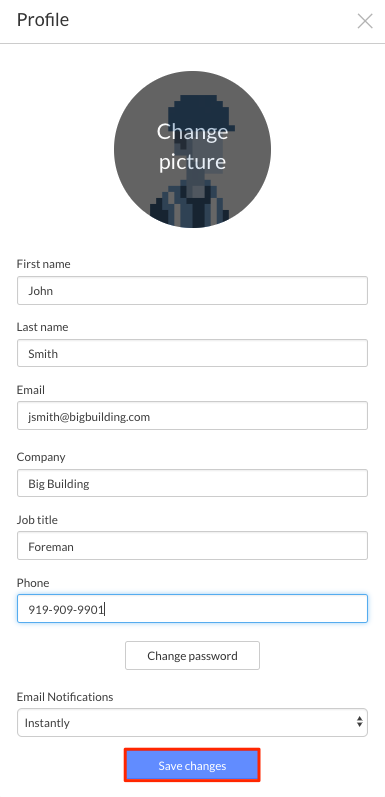Open the Email Notifications dropdown set to Instantly

192,722
